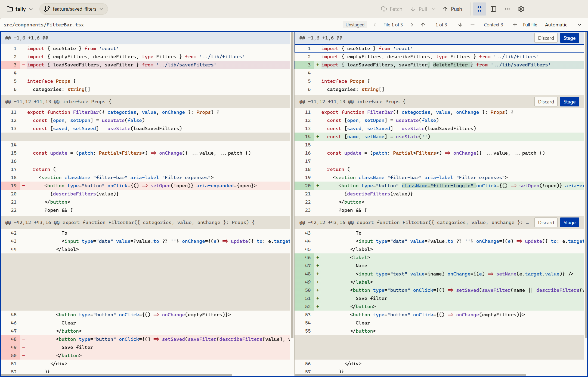
Task: Click the '1 of 3' change counter
Action: coord(441,25)
